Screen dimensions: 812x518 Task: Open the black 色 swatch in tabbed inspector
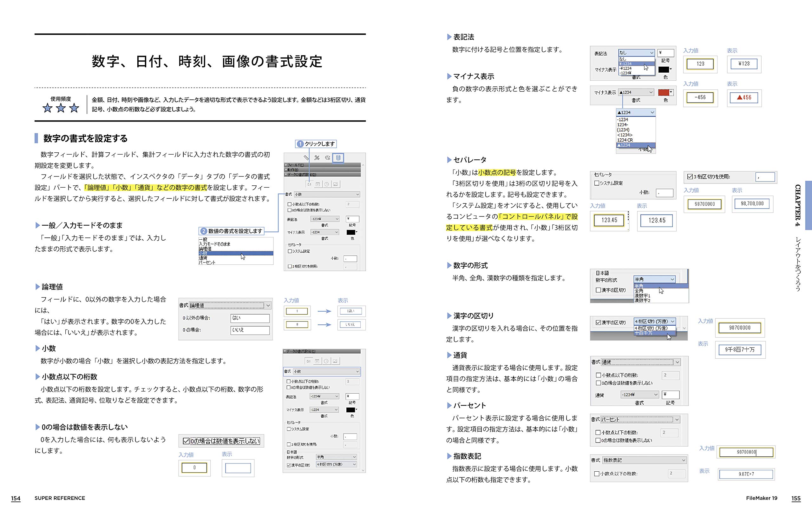click(352, 232)
